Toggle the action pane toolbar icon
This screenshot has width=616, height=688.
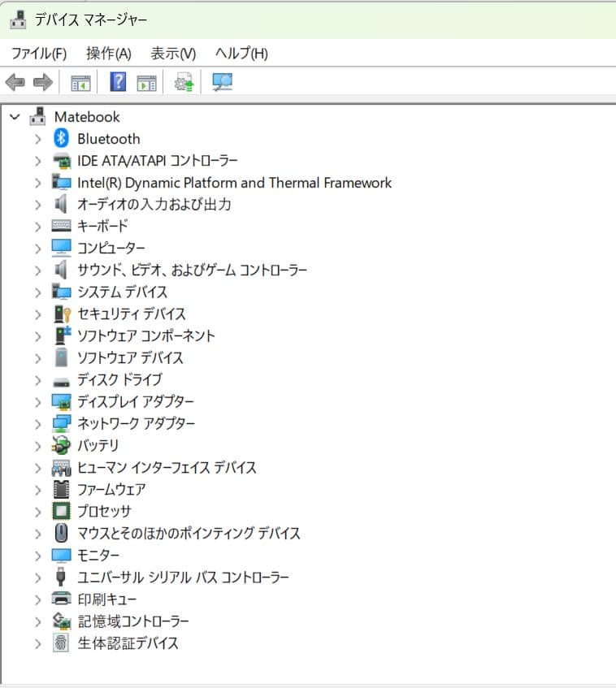pyautogui.click(x=146, y=83)
